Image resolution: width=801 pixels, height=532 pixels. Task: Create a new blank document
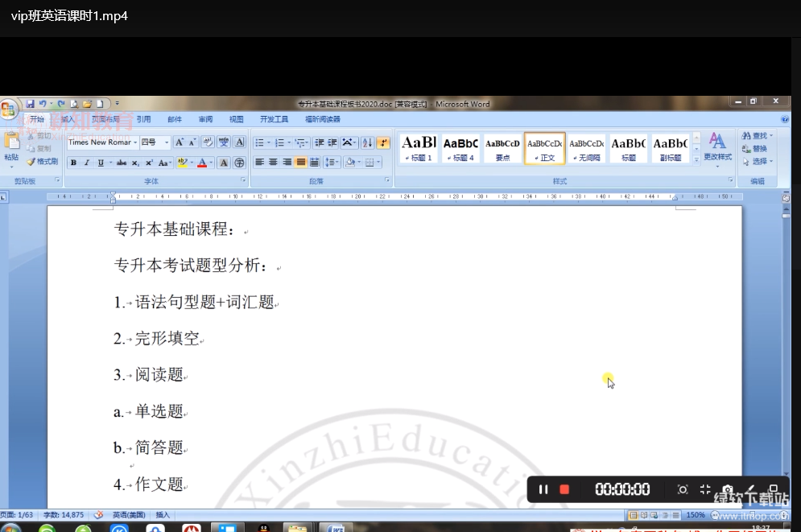click(100, 104)
